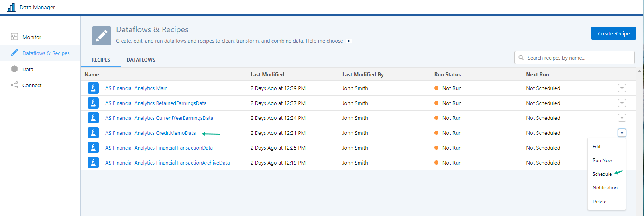Open actions arrow for CurrentYearEarningsData recipe
The image size is (644, 216).
coord(622,118)
